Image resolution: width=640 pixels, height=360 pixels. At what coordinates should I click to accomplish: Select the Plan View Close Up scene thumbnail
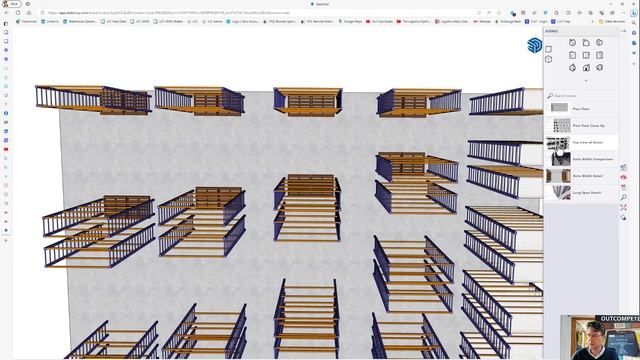[561, 126]
